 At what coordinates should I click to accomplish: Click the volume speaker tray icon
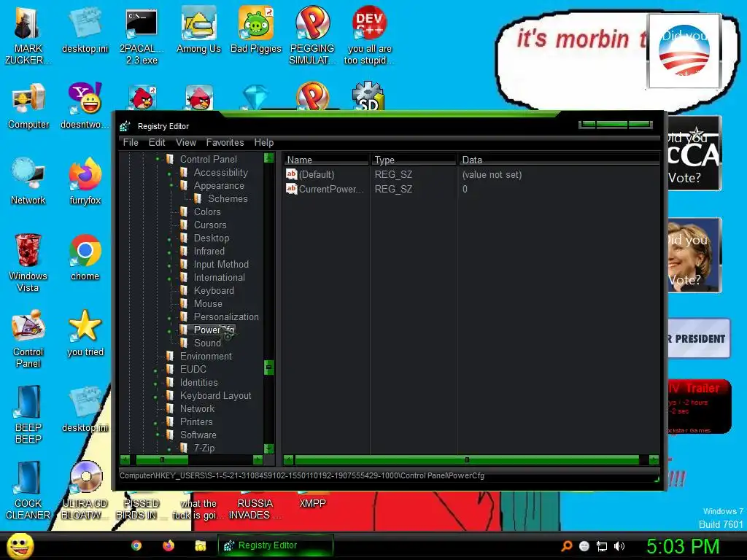pyautogui.click(x=619, y=546)
